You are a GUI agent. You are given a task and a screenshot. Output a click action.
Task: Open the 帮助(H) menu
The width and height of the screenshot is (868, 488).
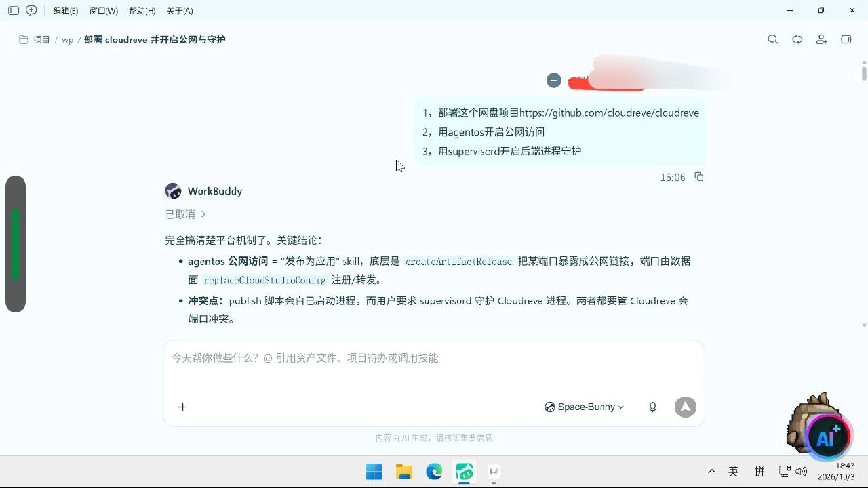[x=142, y=11]
